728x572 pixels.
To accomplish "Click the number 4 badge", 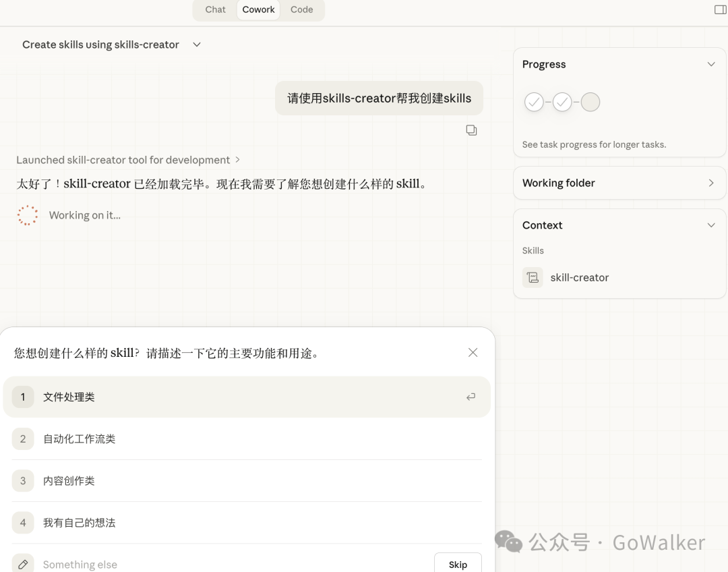I will tap(23, 522).
